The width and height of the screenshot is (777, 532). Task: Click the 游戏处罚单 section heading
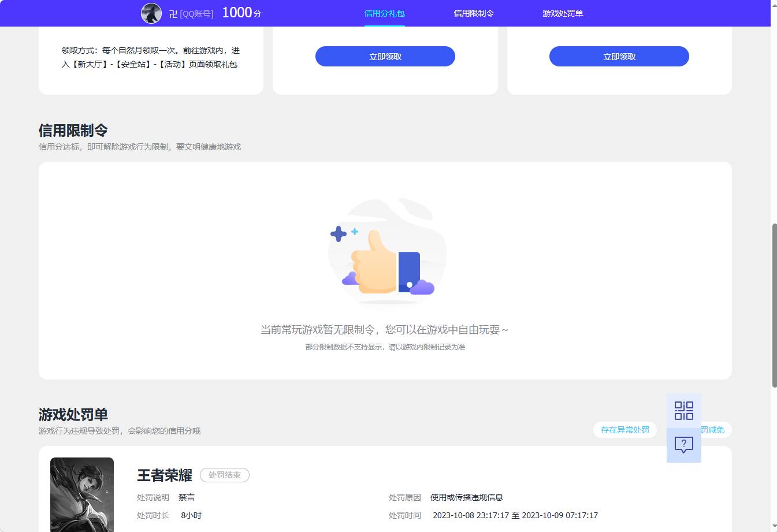(73, 415)
